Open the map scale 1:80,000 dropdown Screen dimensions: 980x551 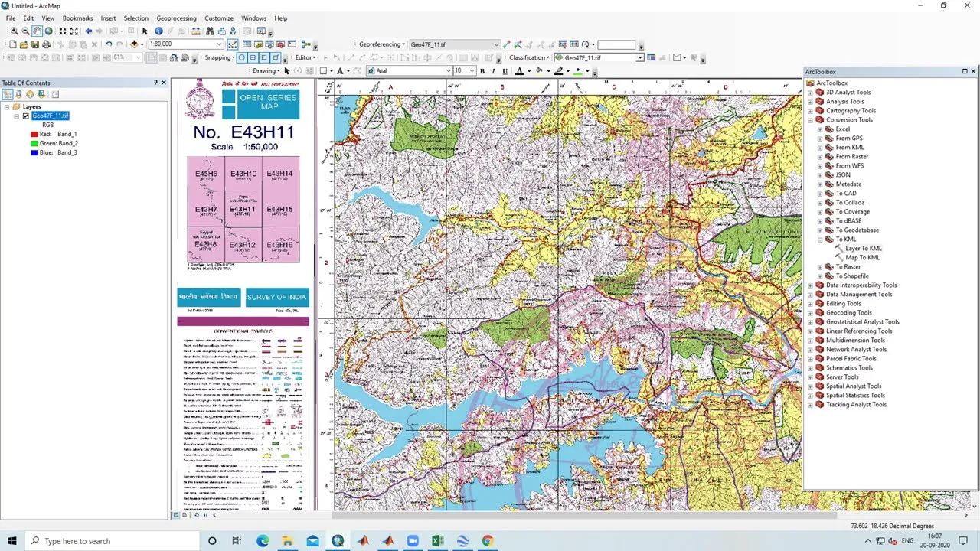tap(220, 44)
